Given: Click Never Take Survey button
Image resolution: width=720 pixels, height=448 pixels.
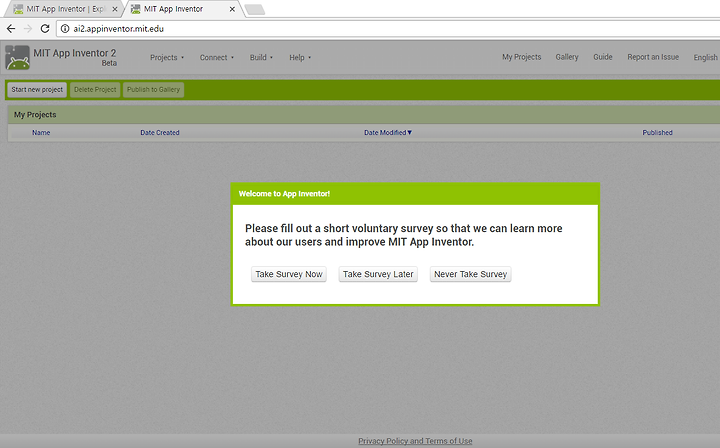Looking at the screenshot, I should pyautogui.click(x=470, y=274).
